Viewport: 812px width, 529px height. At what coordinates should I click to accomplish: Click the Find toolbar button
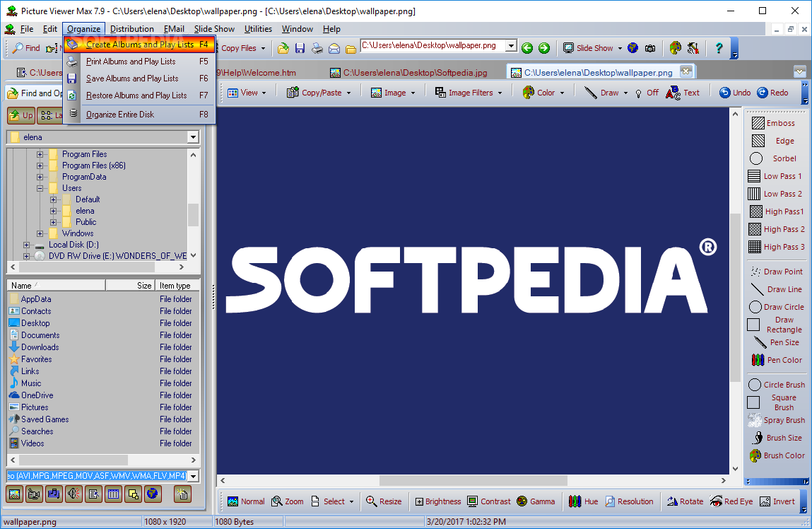[x=26, y=48]
